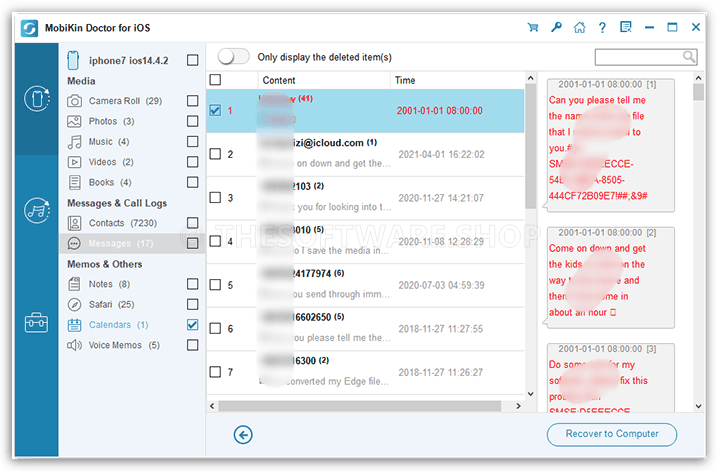Click the message list vertical scrollbar thumb
The image size is (719, 471).
coord(531,146)
